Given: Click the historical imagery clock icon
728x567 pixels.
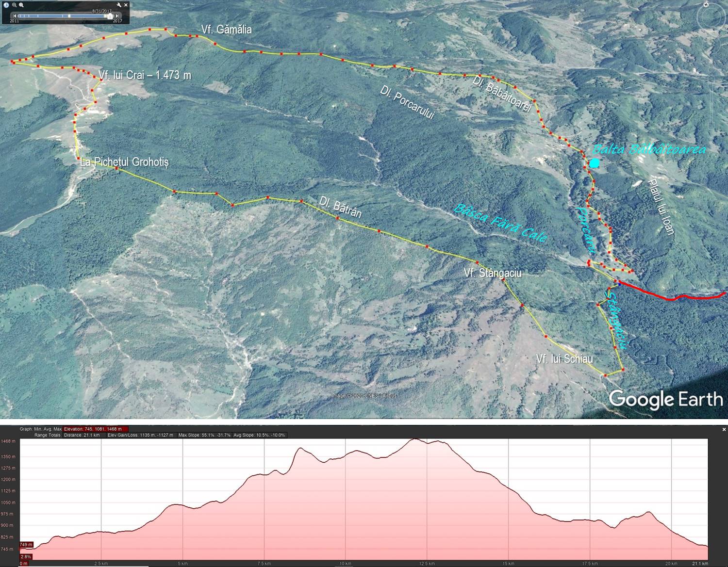Looking at the screenshot, I should (x=6, y=5).
